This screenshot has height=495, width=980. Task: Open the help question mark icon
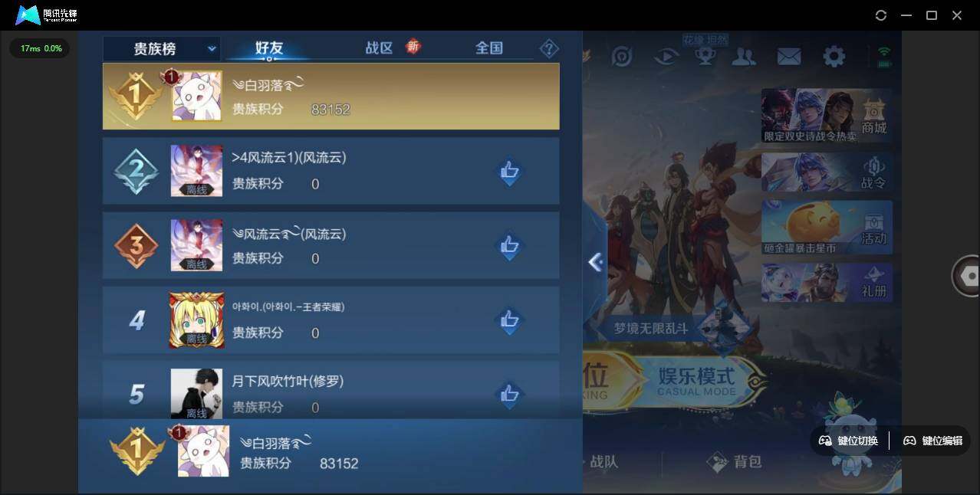coord(549,49)
